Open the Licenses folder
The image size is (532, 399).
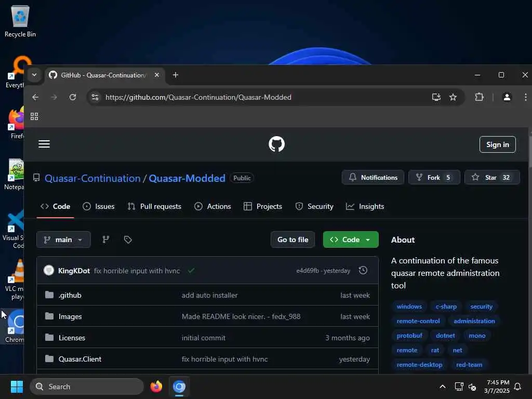point(72,338)
